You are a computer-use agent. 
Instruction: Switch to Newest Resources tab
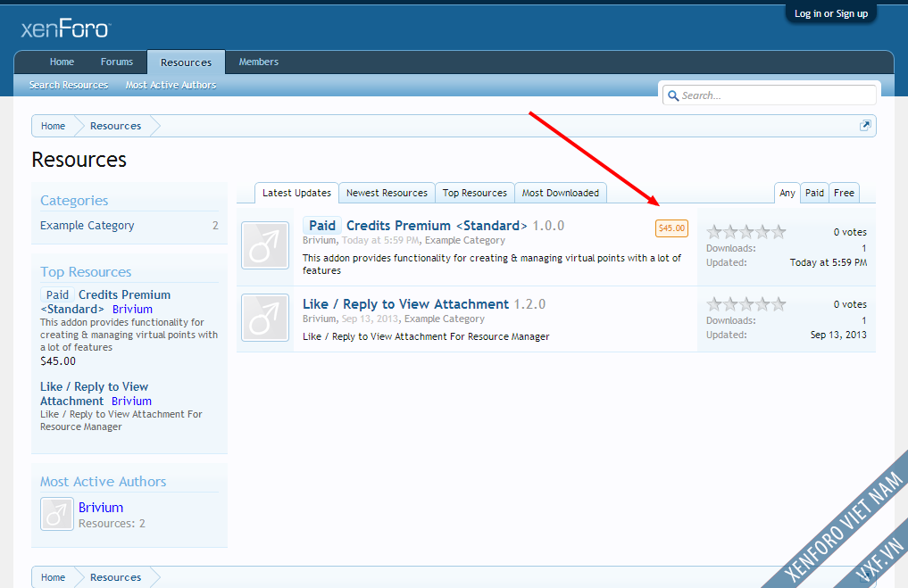[x=387, y=193]
